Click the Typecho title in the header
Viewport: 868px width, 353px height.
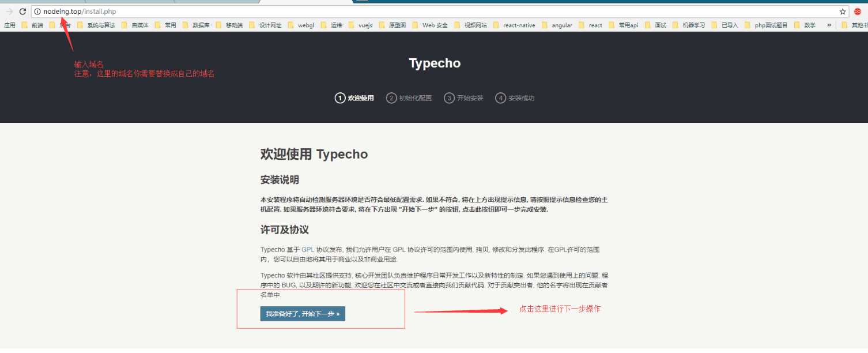coord(435,63)
